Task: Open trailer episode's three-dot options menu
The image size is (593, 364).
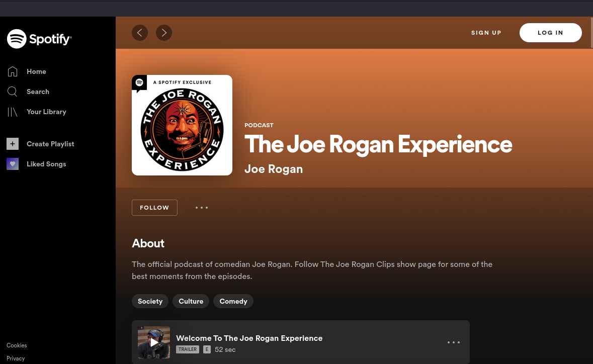Action: [x=454, y=342]
